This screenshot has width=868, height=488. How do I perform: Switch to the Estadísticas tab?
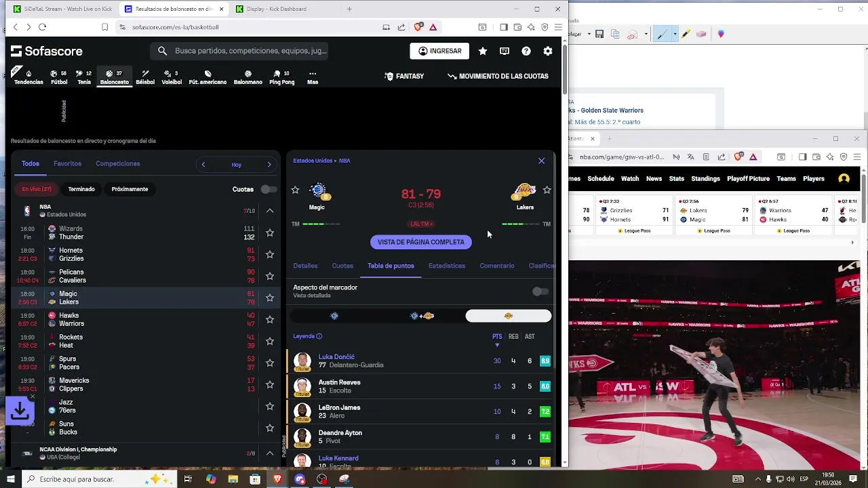tap(447, 266)
